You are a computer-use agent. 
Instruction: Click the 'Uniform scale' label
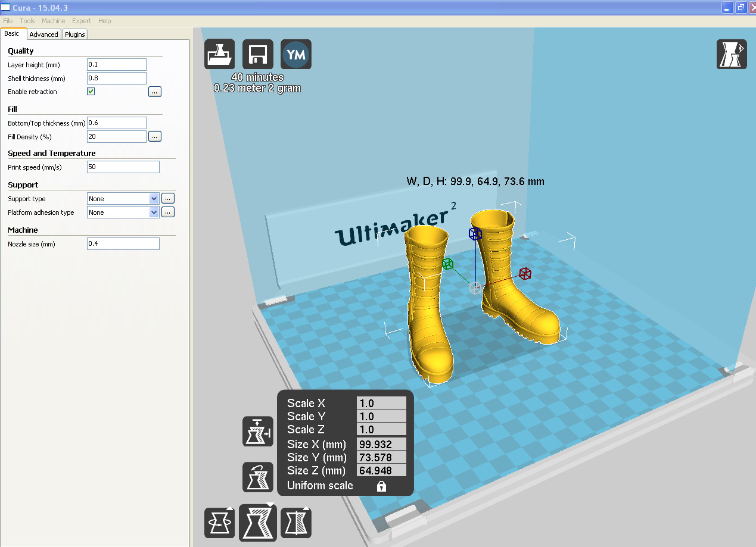click(320, 486)
